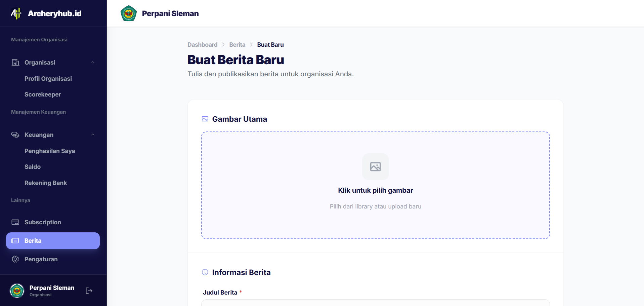Select the Organisasi building icon
This screenshot has width=644, height=306.
click(15, 63)
